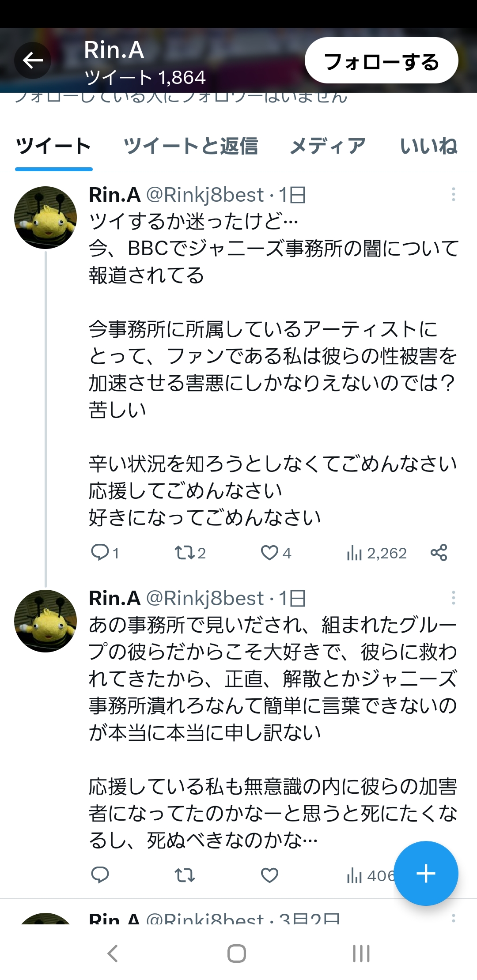Switch to the ツイートと返信 tab
This screenshot has height=980, width=477.
click(190, 146)
